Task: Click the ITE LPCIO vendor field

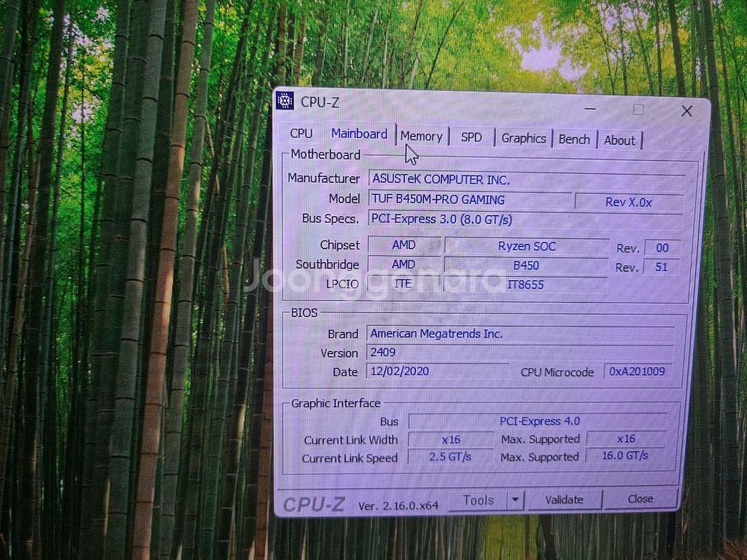Action: (x=403, y=284)
